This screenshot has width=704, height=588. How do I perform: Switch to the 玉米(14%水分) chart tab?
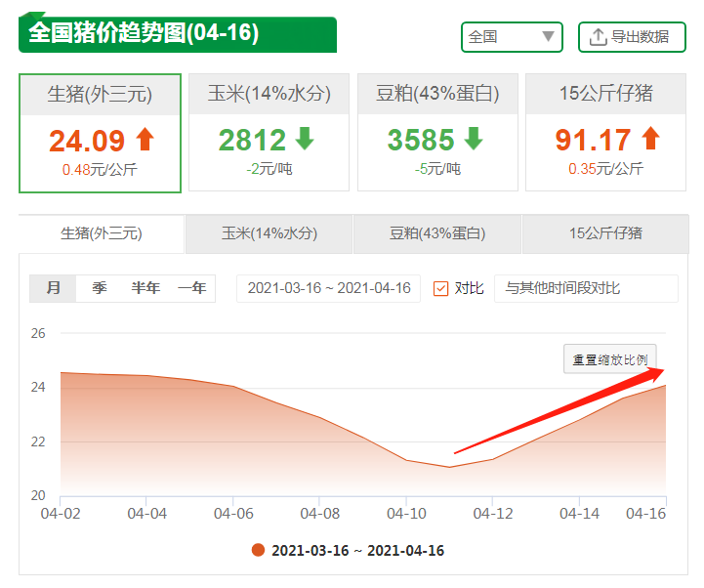(269, 233)
